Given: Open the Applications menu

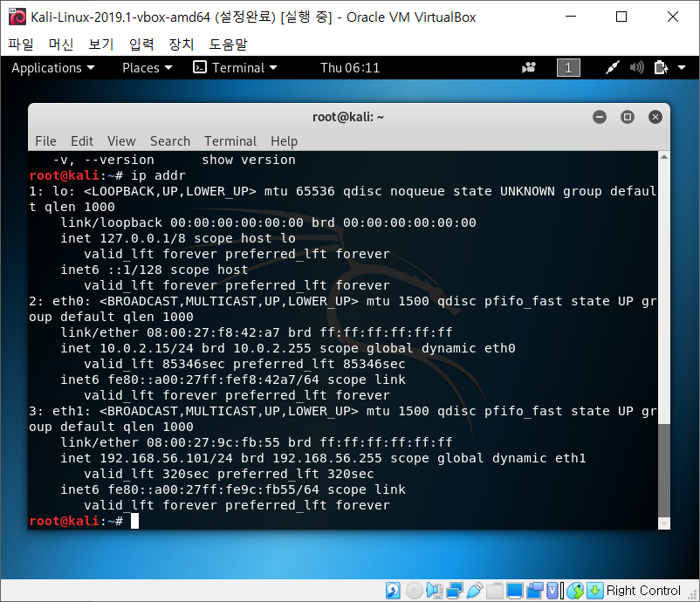Looking at the screenshot, I should (x=53, y=68).
